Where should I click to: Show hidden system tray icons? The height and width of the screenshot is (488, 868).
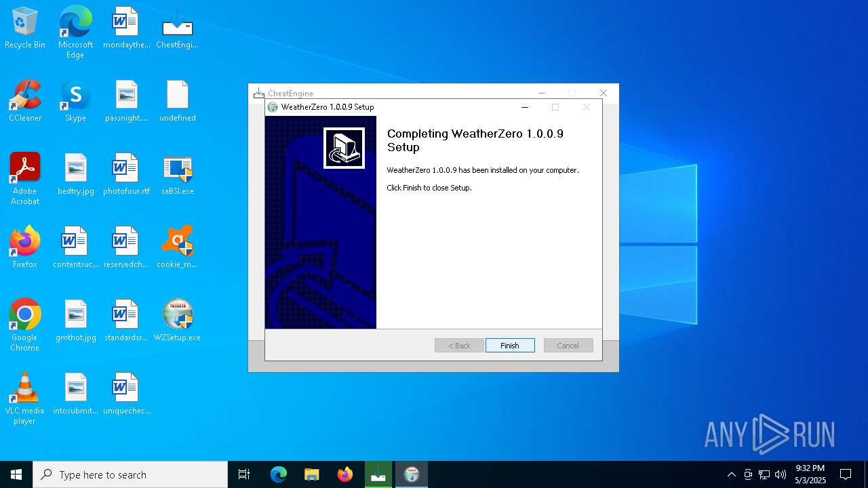731,474
